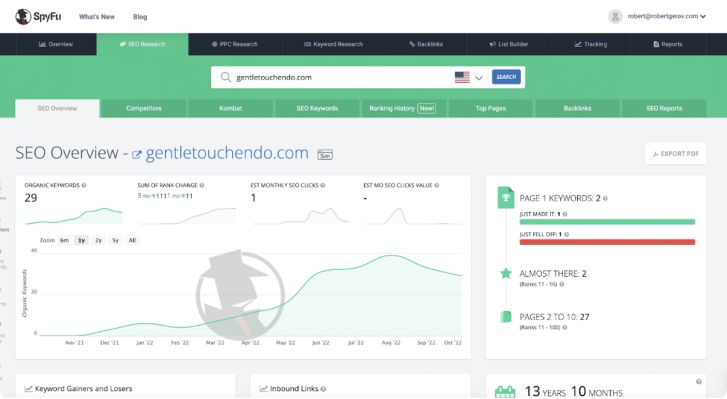Click info icon next to Organic Keywords
Image resolution: width=727 pixels, height=399 pixels.
pyautogui.click(x=84, y=185)
